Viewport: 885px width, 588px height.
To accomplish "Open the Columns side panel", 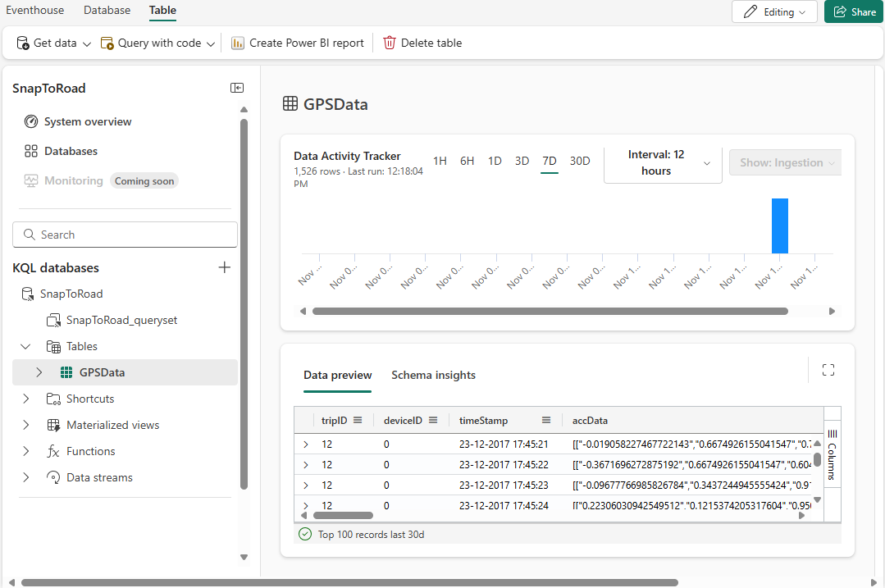I will (x=832, y=454).
